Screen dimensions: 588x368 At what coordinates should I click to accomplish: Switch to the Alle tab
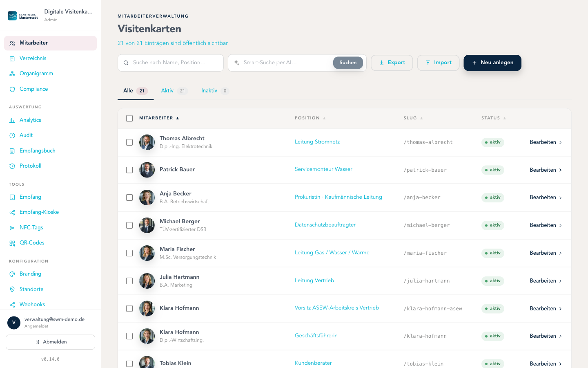pos(136,91)
